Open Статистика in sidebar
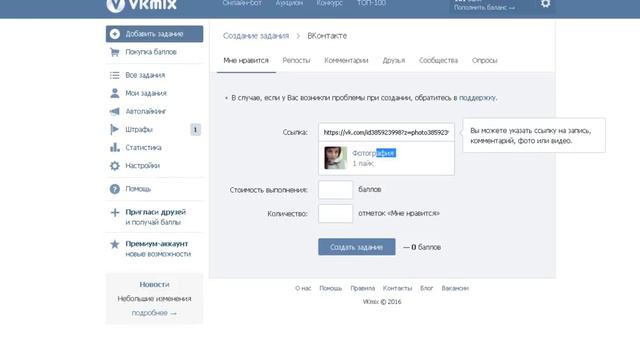Screen dimensions: 640x360 143,147
